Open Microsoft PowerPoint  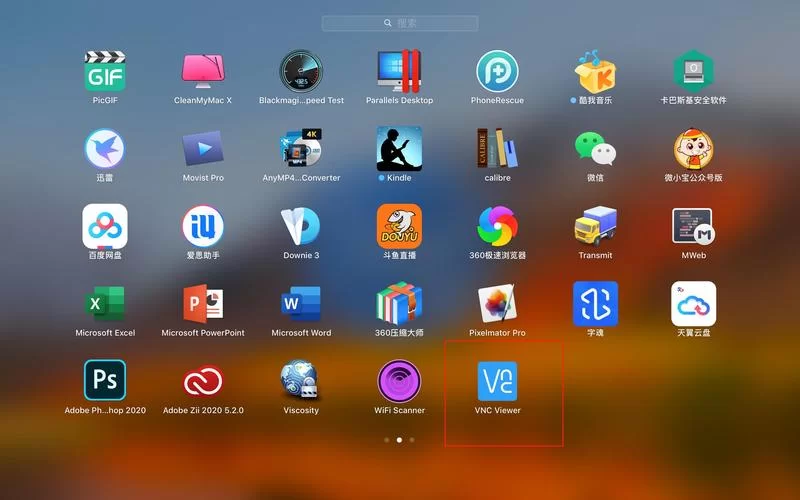pyautogui.click(x=203, y=304)
